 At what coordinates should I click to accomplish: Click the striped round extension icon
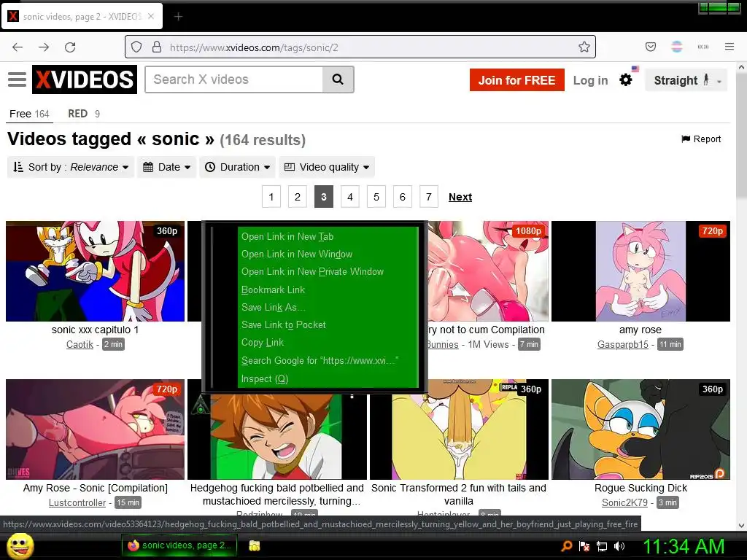676,47
